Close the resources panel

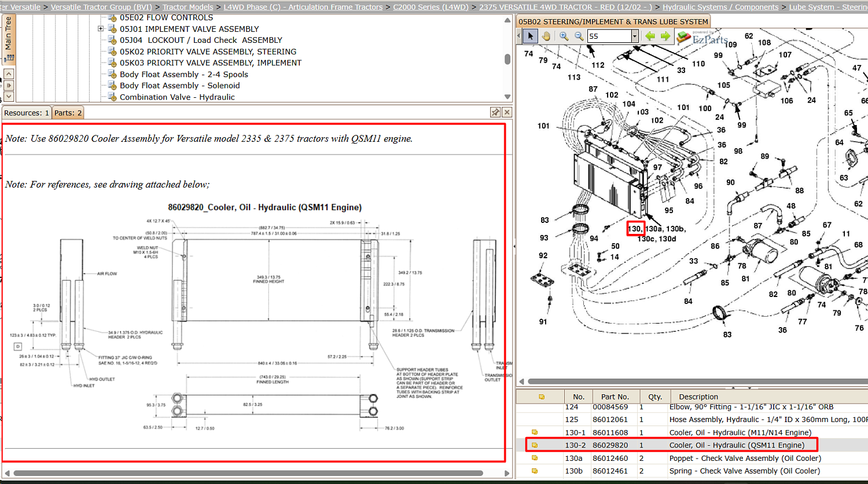pyautogui.click(x=507, y=112)
